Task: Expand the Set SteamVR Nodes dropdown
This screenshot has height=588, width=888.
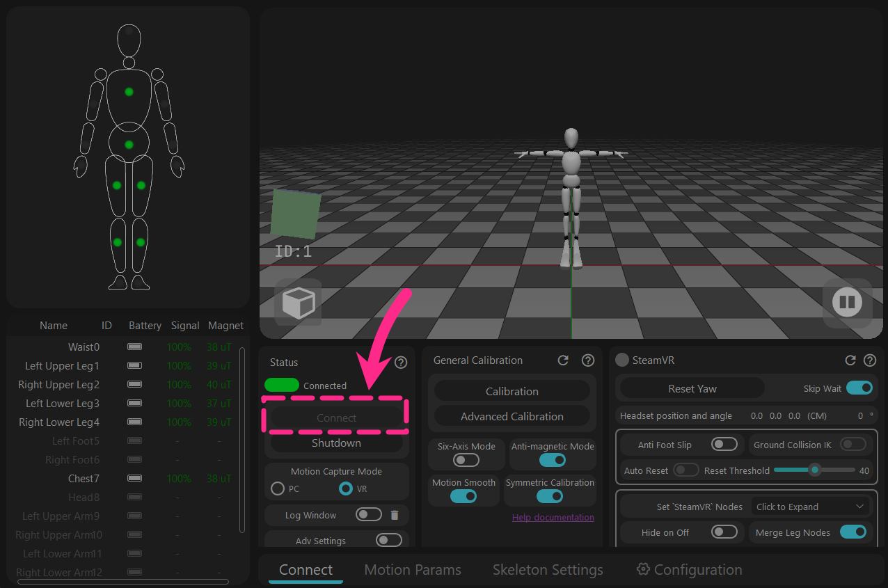Action: pos(811,507)
